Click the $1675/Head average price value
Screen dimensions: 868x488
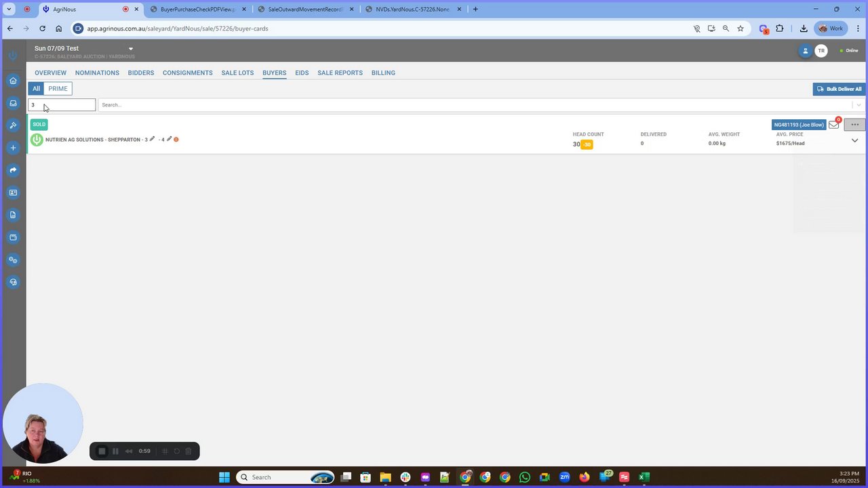tap(791, 144)
